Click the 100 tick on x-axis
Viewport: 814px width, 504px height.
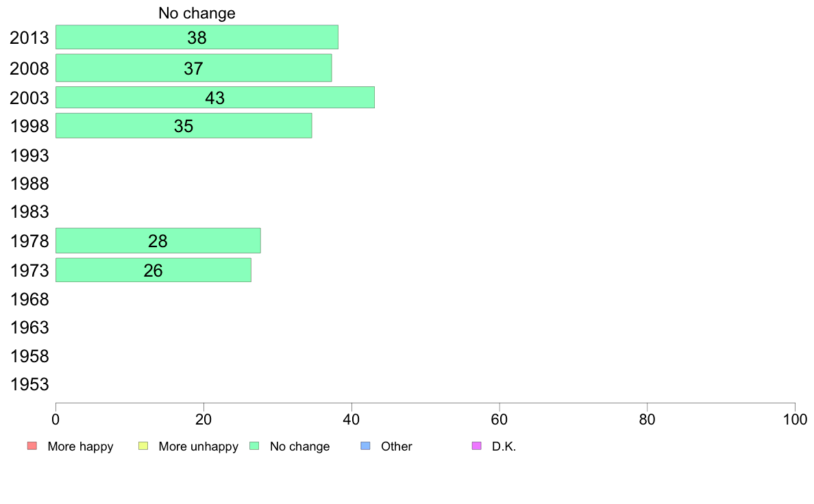pyautogui.click(x=795, y=419)
